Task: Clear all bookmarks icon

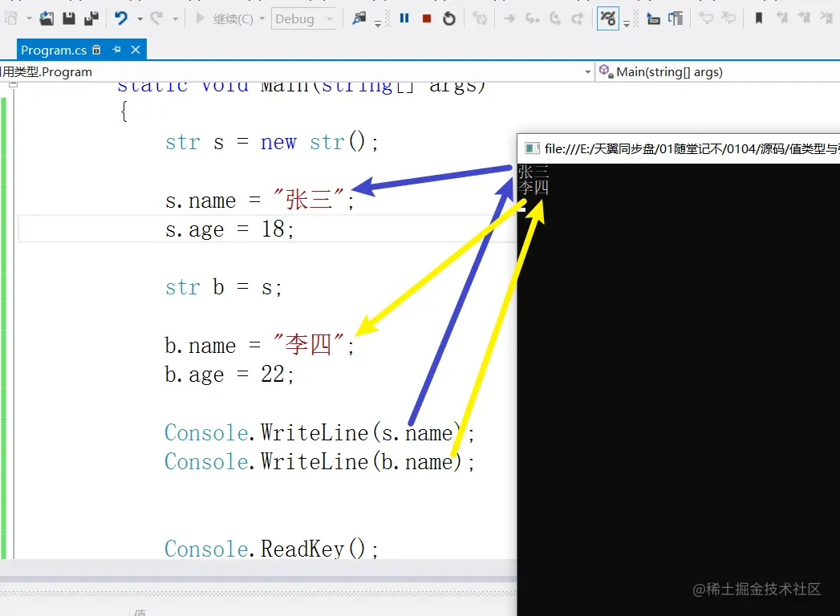Action: [x=826, y=18]
